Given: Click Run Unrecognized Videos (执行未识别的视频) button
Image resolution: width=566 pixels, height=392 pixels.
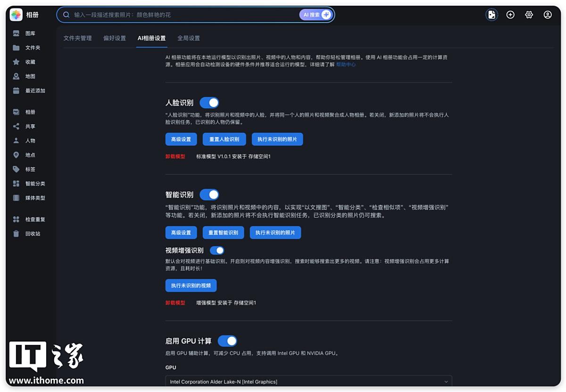Looking at the screenshot, I should (191, 286).
